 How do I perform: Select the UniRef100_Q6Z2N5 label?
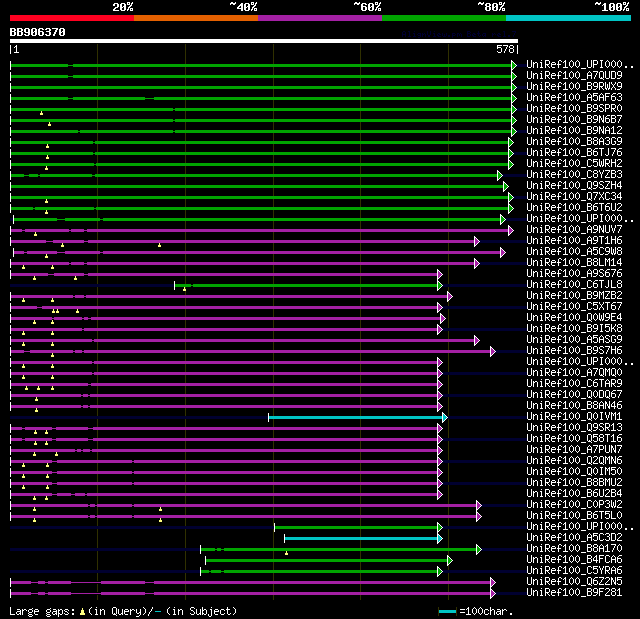point(574,582)
